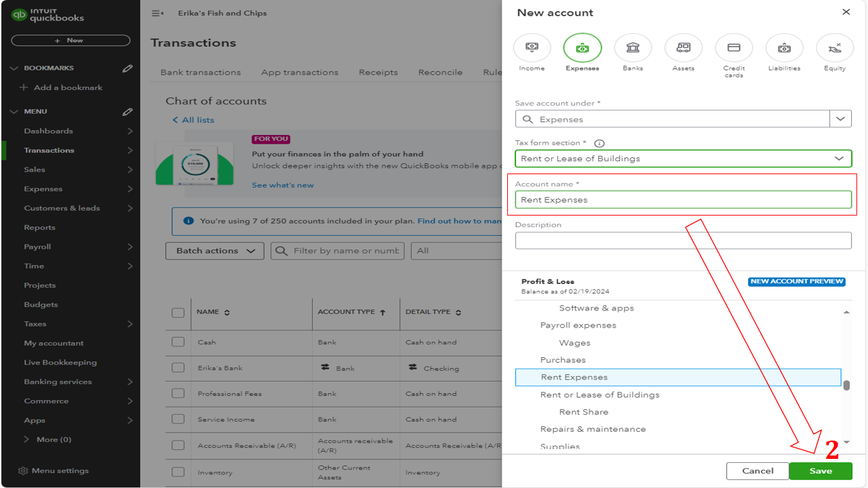Click the Cancel button
This screenshot has width=868, height=488.
(757, 471)
